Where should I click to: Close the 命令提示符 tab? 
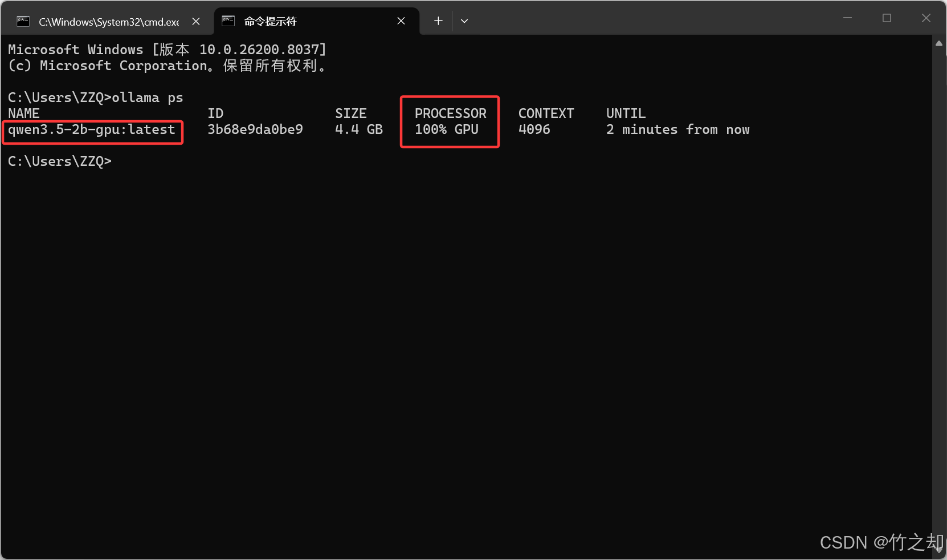pyautogui.click(x=401, y=21)
